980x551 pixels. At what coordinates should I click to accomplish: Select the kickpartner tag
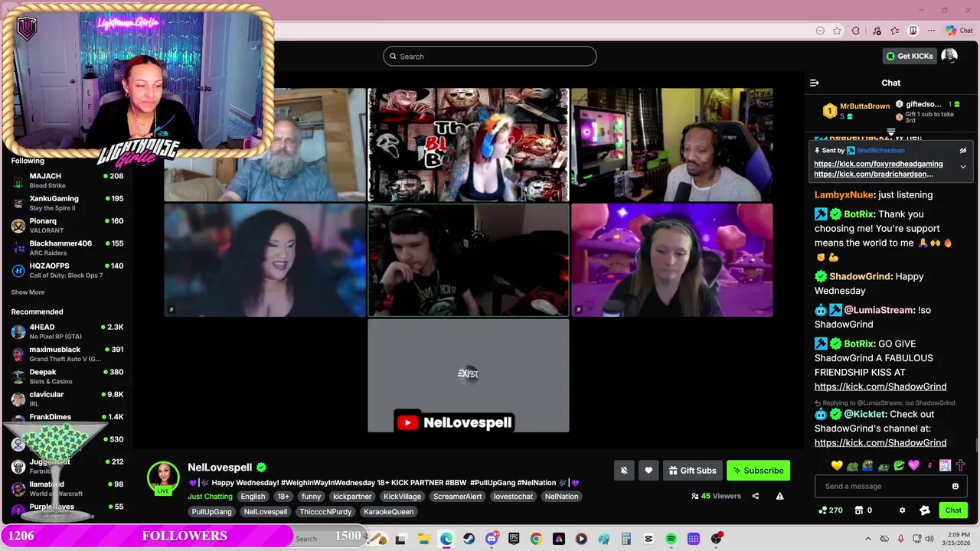click(x=352, y=497)
